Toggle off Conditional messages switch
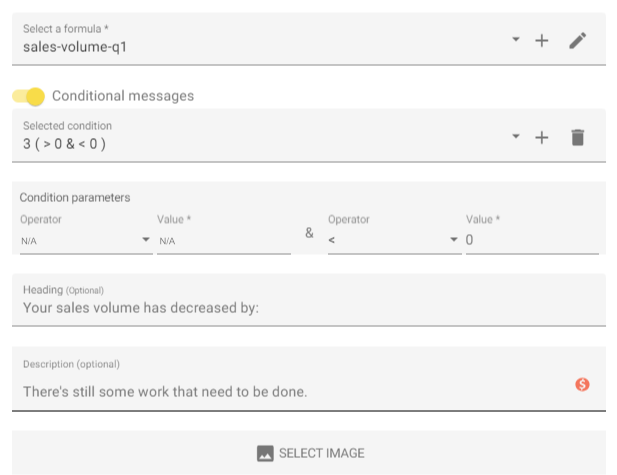Viewport: 617px width, 475px height. coord(28,96)
